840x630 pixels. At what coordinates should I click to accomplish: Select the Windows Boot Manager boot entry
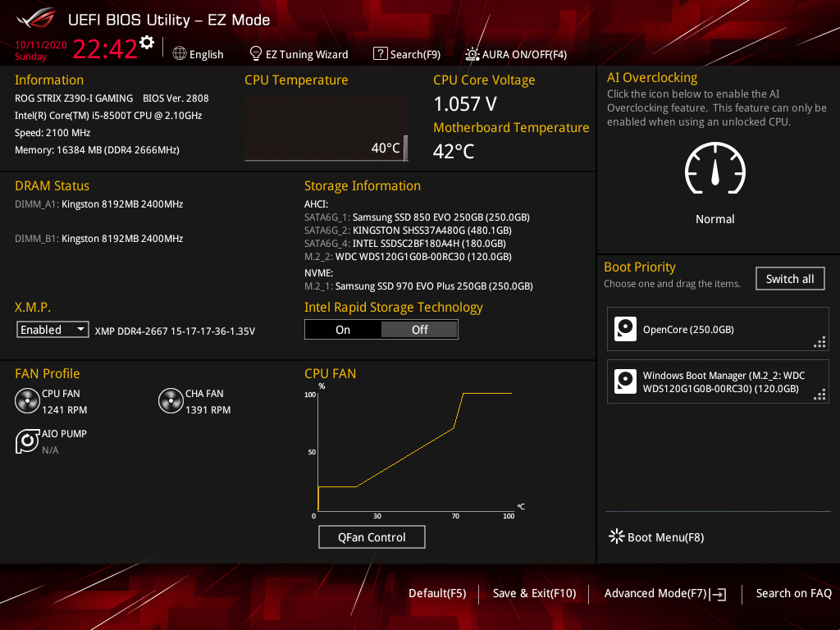pos(718,381)
